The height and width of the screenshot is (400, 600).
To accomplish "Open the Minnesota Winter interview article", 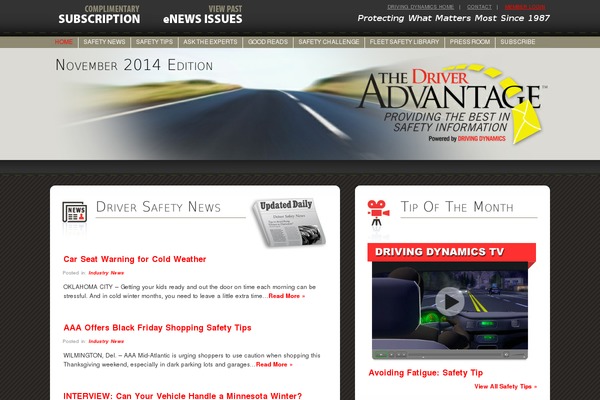I will click(x=183, y=396).
